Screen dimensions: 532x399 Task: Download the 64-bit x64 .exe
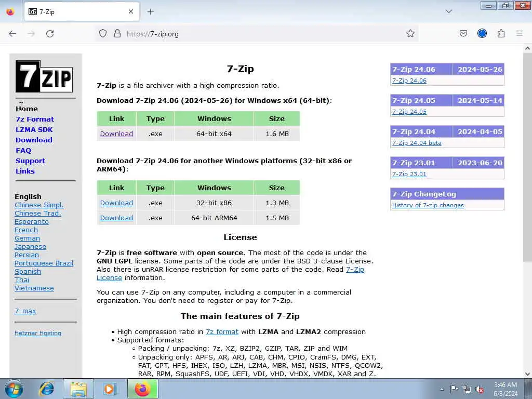point(116,134)
